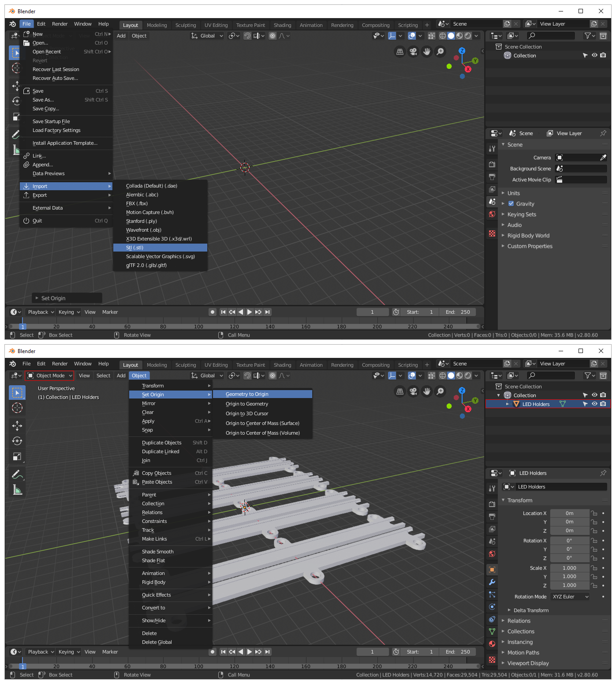
Task: Open View Layer properties tab in top window
Action: [492, 189]
